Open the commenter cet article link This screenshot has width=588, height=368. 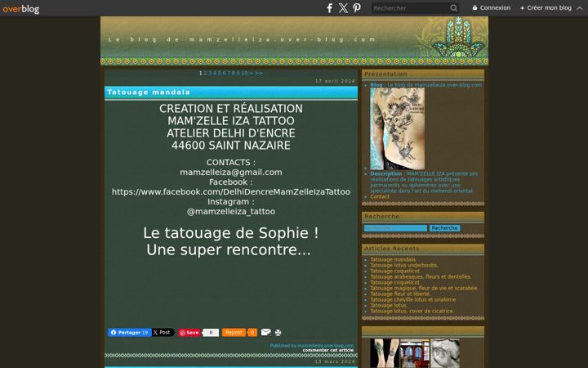click(x=328, y=350)
